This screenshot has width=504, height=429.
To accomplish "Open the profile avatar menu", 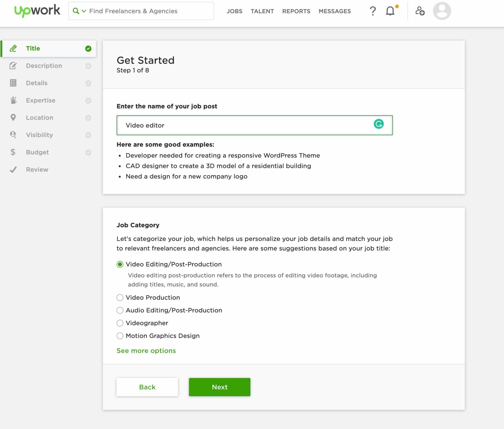I will coord(442,11).
